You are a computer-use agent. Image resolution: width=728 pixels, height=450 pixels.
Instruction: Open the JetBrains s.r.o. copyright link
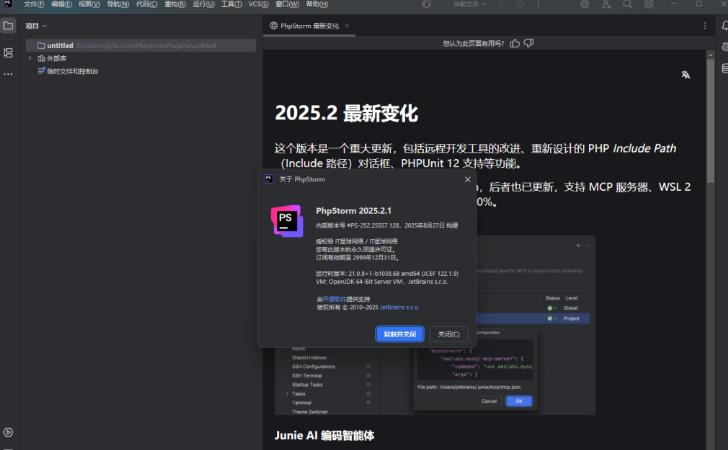pos(399,307)
